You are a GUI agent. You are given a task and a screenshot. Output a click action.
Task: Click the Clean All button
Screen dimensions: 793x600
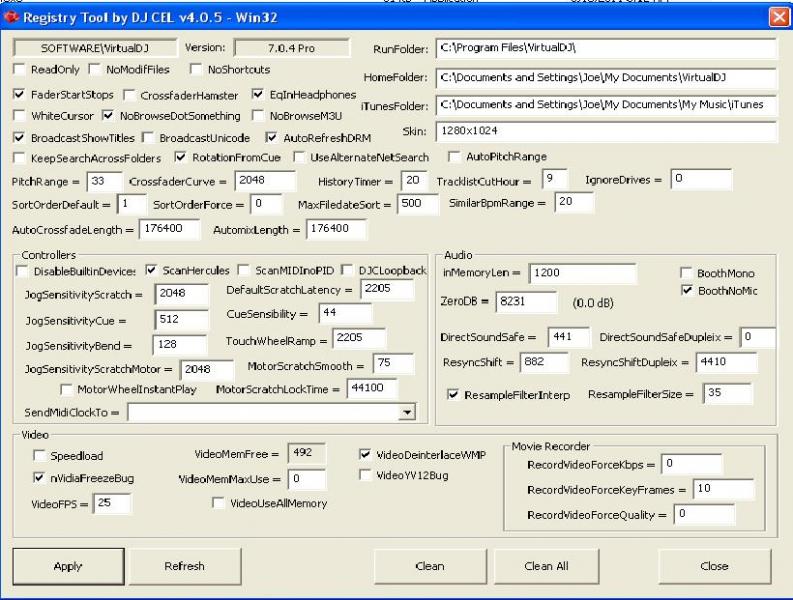pos(546,566)
